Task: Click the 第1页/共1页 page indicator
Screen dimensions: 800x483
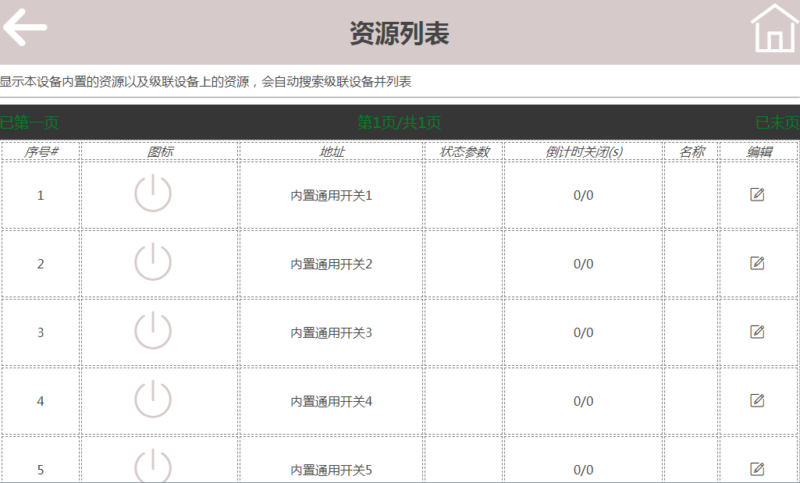Action: pos(399,123)
